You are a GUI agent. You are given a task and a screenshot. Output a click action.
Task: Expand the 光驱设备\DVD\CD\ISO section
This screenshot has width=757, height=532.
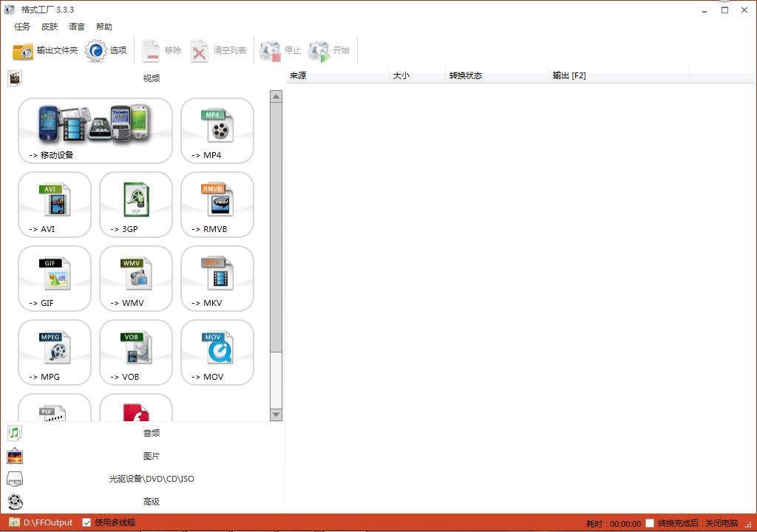tap(151, 479)
